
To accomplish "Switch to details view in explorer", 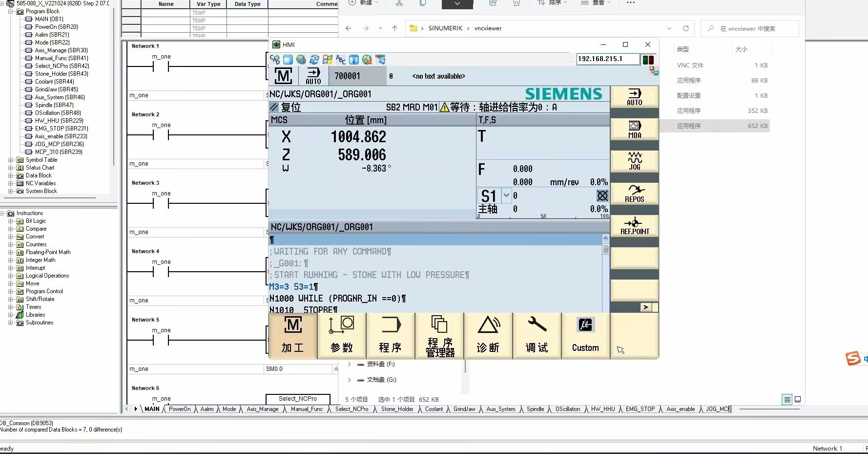I will point(787,399).
